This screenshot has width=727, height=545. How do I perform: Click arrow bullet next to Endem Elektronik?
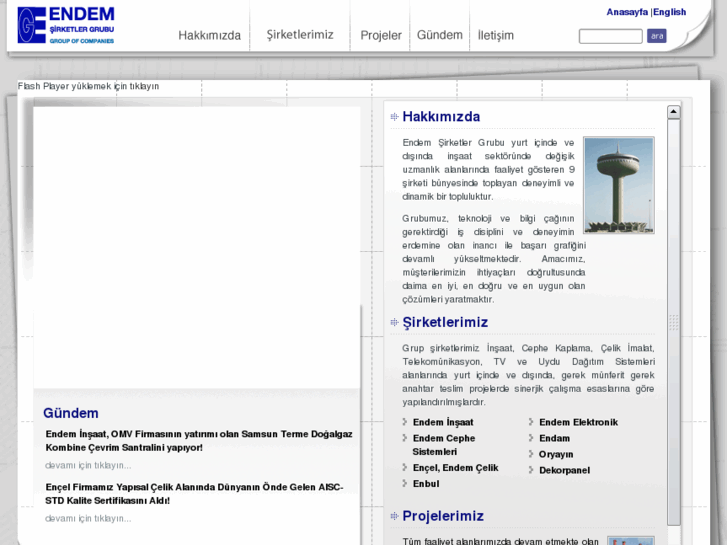[x=531, y=422]
